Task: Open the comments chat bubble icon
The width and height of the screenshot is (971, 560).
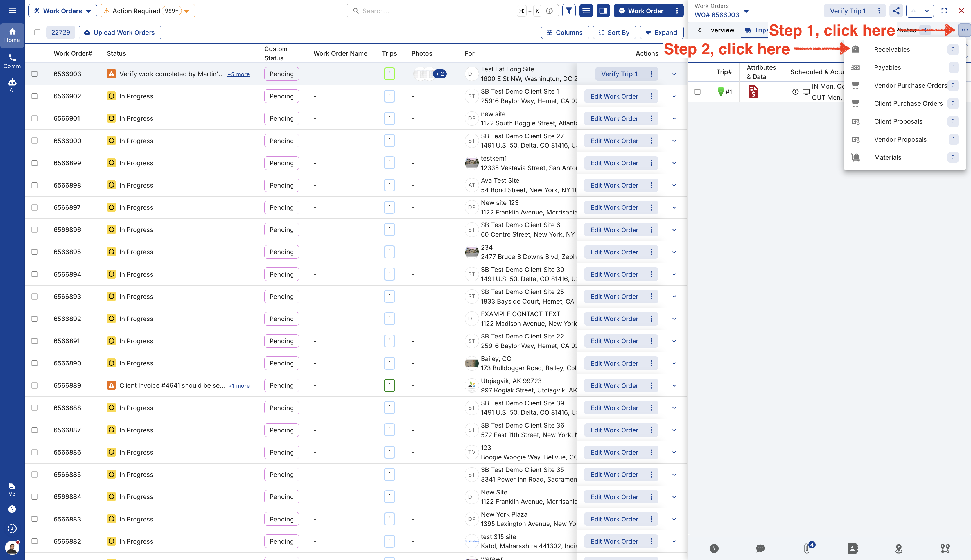Action: 760,548
